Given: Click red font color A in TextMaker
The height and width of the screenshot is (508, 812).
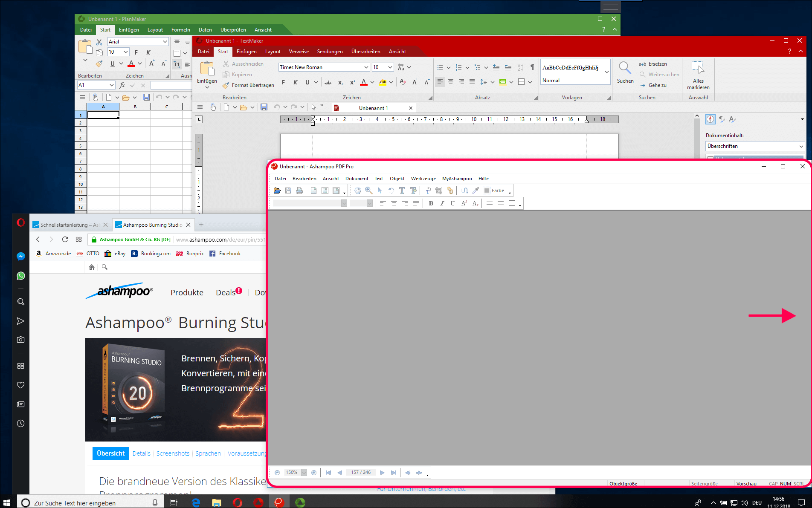Looking at the screenshot, I should tap(364, 82).
